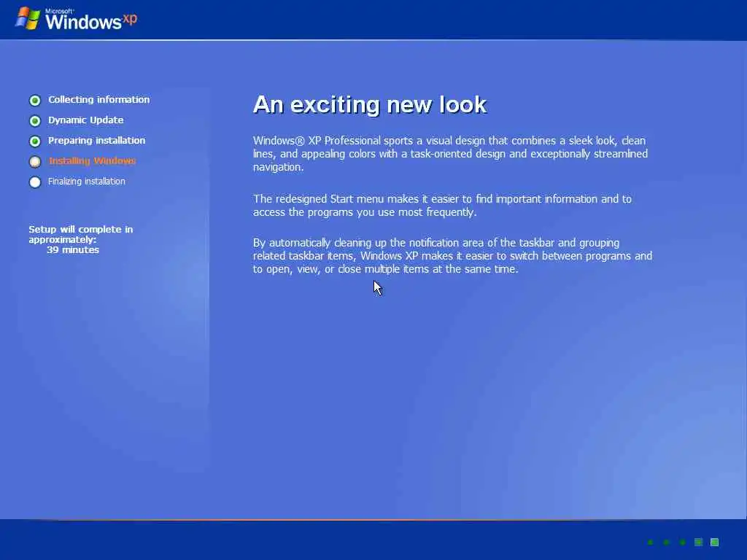Click the Setup will complete in approximately text
This screenshot has height=560, width=747.
pos(80,234)
